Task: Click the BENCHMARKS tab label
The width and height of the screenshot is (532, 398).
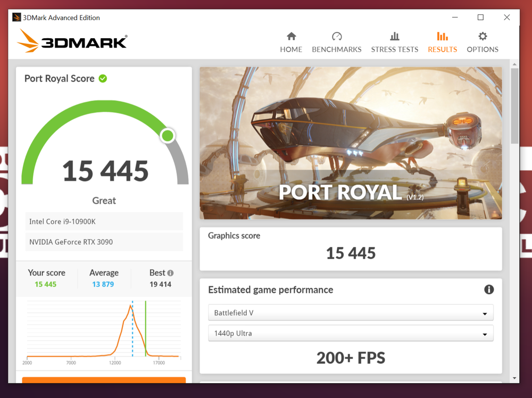Action: [x=336, y=49]
